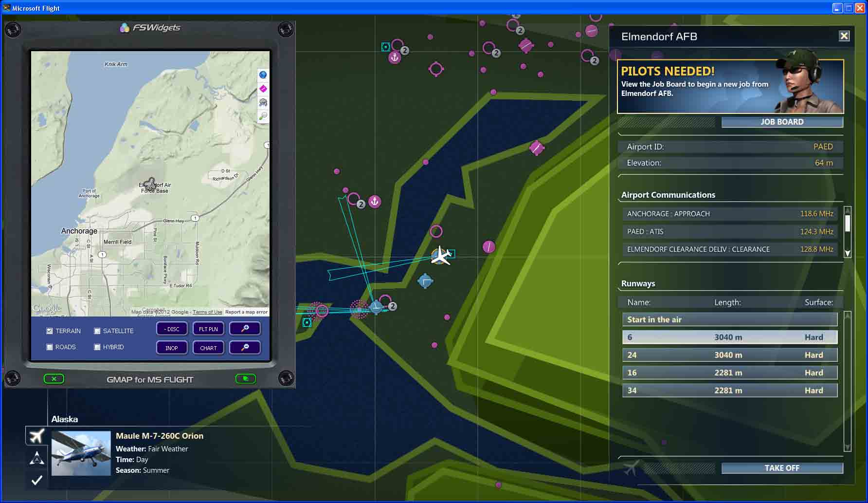868x503 pixels.
Task: Close GMAP widget with green X button
Action: click(x=54, y=379)
